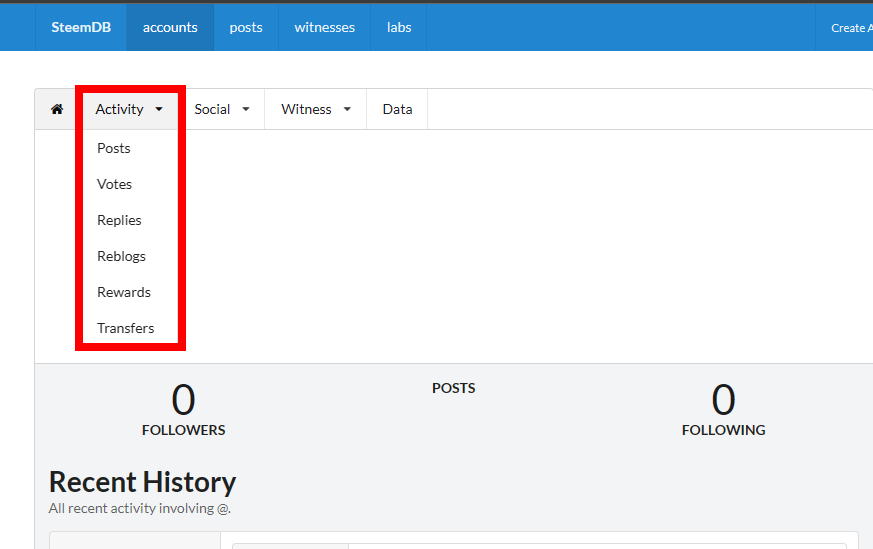The width and height of the screenshot is (873, 549).
Task: Select Transfers from the Activity menu
Action: [126, 329]
